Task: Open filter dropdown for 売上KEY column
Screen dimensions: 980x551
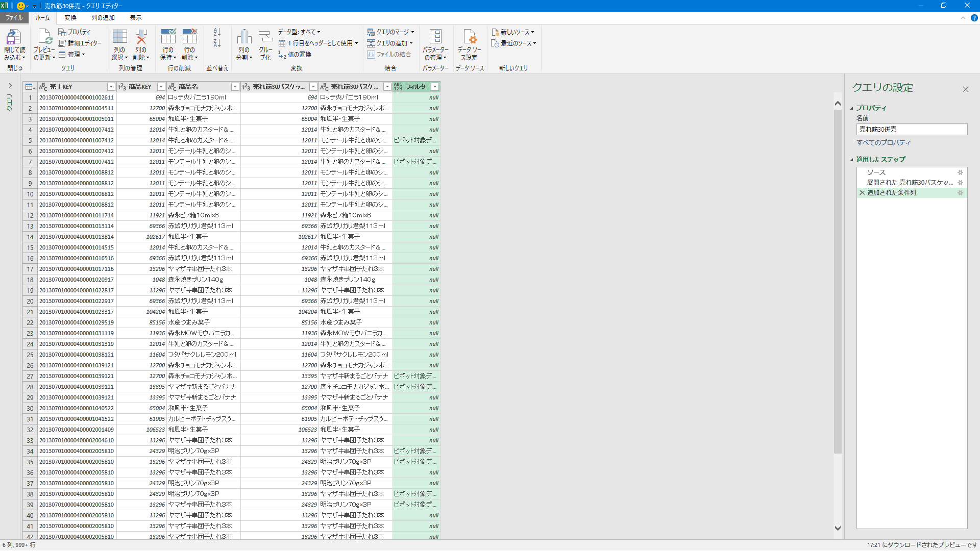Action: click(x=111, y=87)
